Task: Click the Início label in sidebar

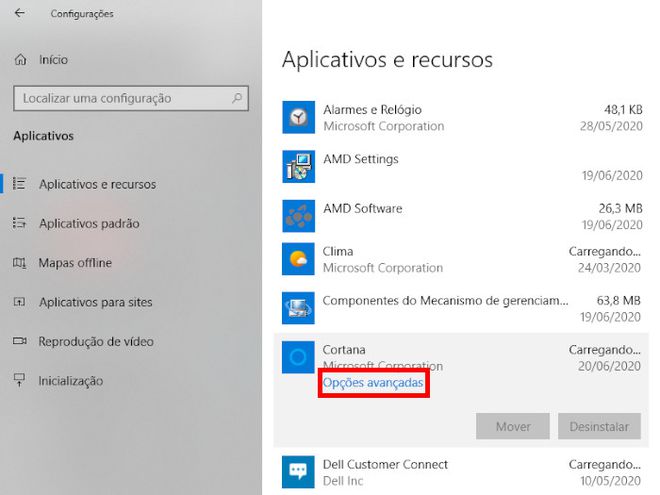Action: tap(53, 60)
